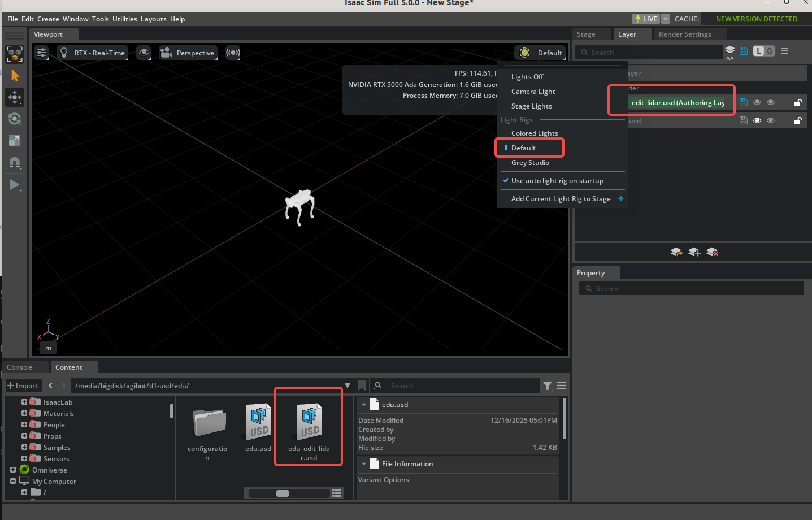Screen dimensions: 812x520
Task: Click the viewport streaming waves icon
Action: click(233, 53)
